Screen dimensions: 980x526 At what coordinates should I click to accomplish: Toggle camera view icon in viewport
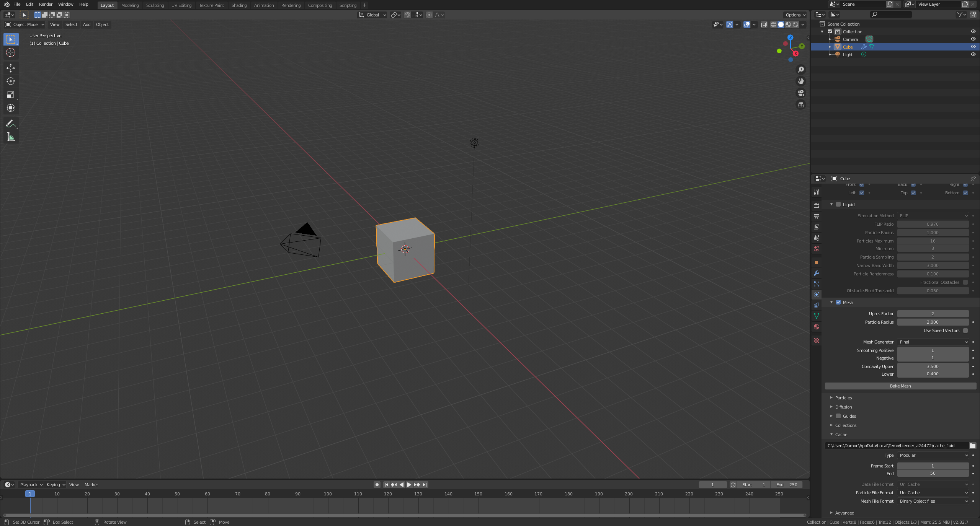pos(800,93)
